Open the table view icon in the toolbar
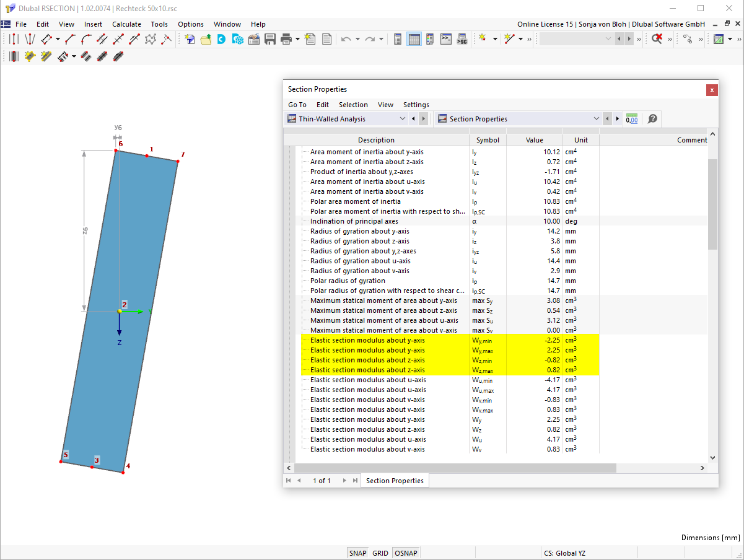The image size is (744, 560). coord(414,38)
